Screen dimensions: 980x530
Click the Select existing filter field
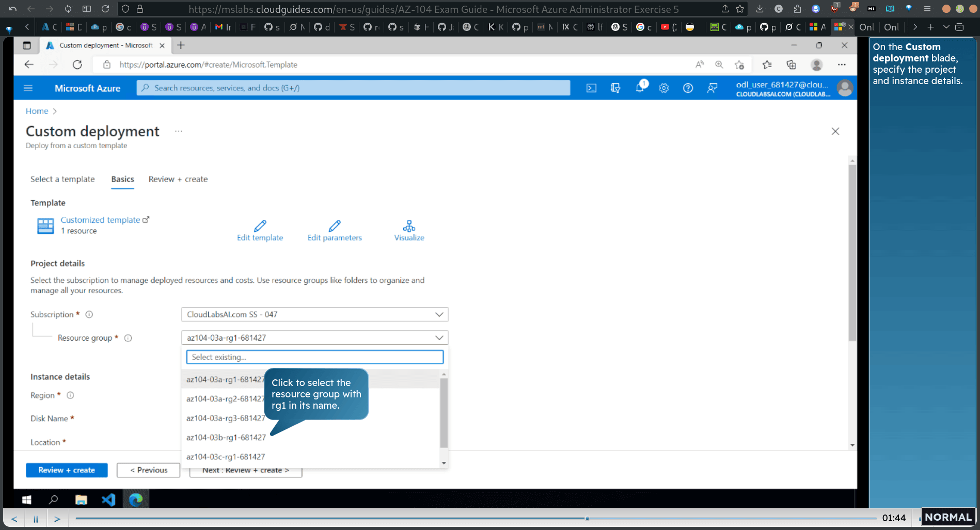pos(315,357)
